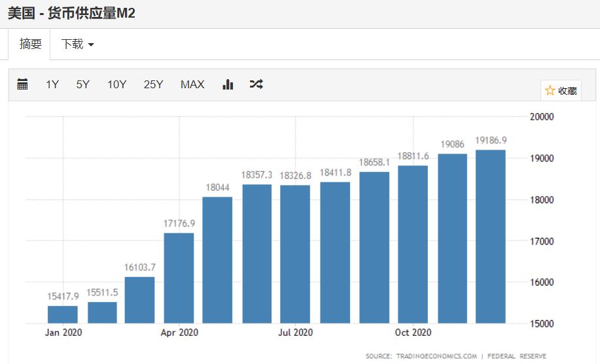
Task: Click the bar labeled 18658.1
Action: click(x=374, y=248)
